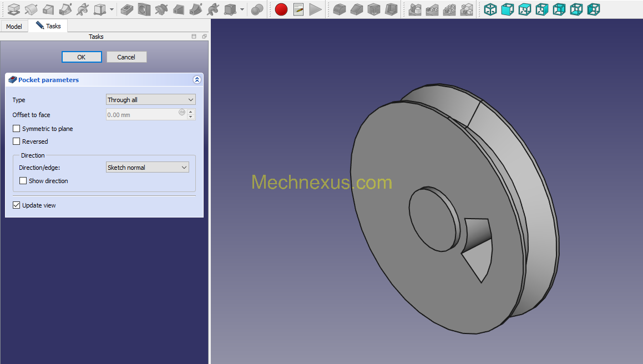This screenshot has height=364, width=643.
Task: Start macro recording with red button
Action: click(281, 9)
